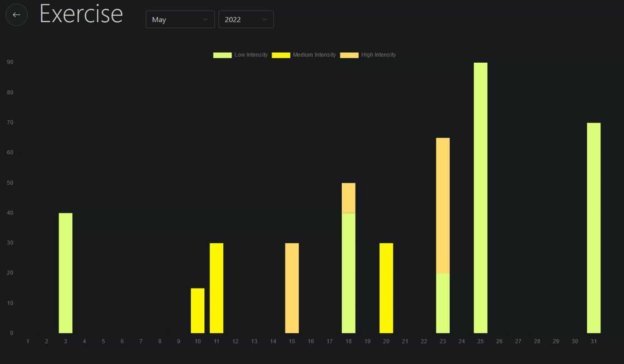The image size is (624, 364).
Task: Click the High Intensity orange legend swatch
Action: [349, 55]
